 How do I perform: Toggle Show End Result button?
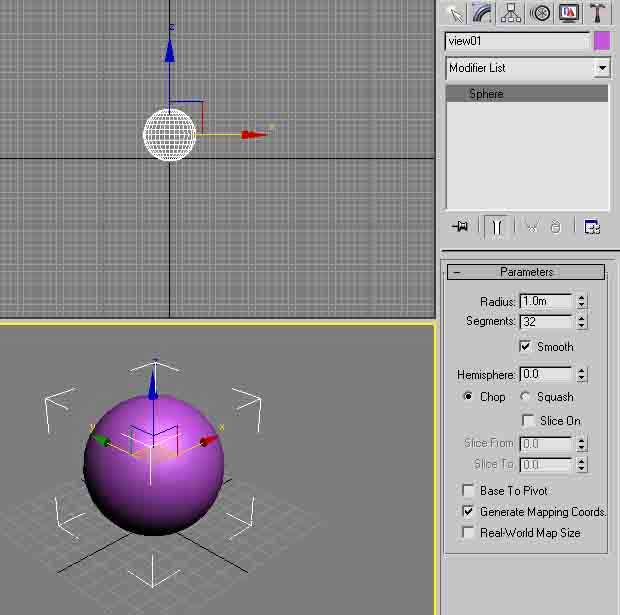[x=496, y=227]
